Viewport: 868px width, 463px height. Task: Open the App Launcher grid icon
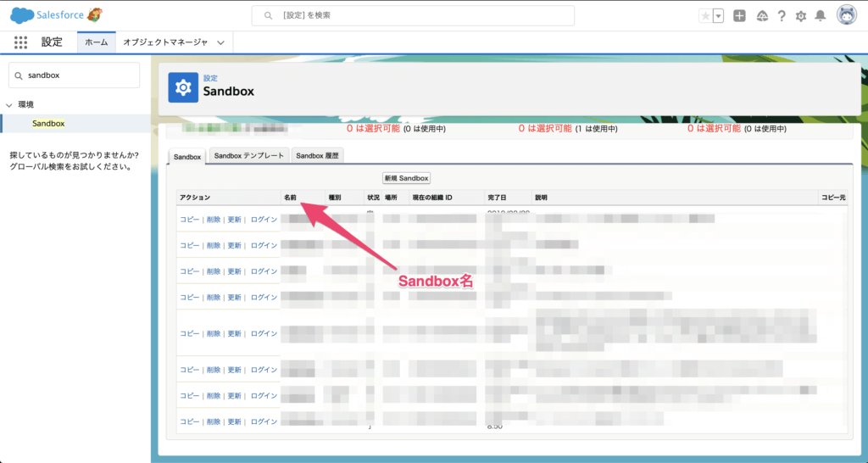21,42
